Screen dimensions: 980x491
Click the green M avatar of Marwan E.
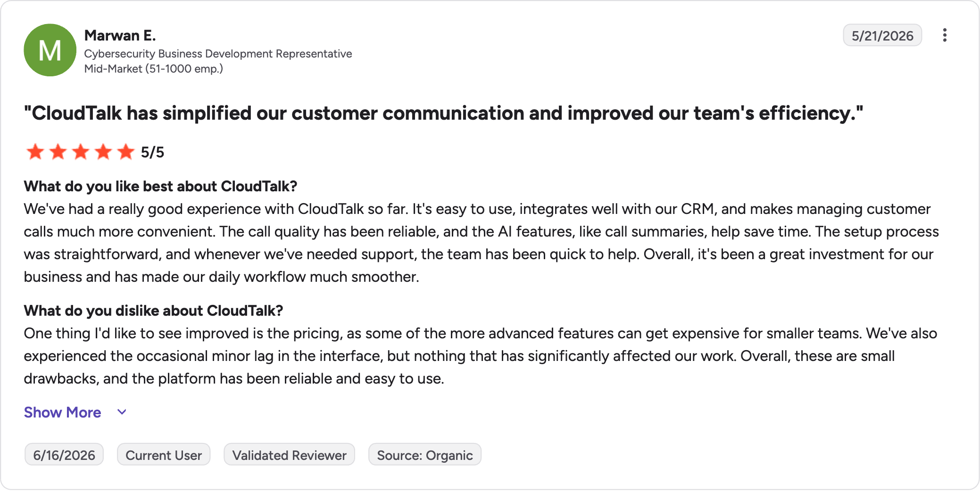(x=50, y=50)
